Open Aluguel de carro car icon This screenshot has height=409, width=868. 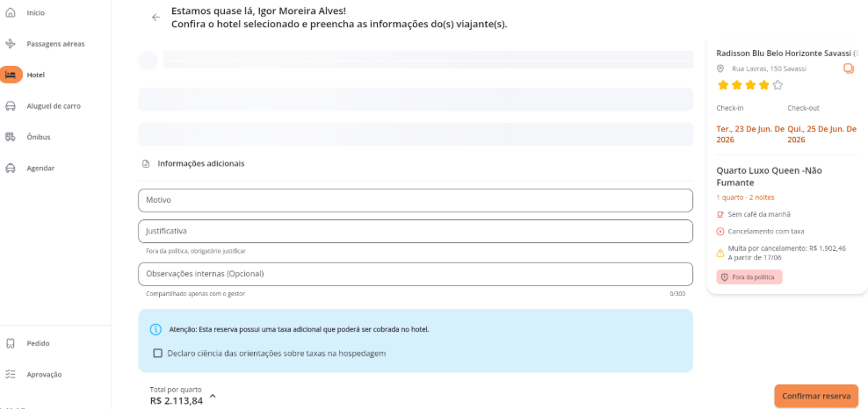click(10, 105)
